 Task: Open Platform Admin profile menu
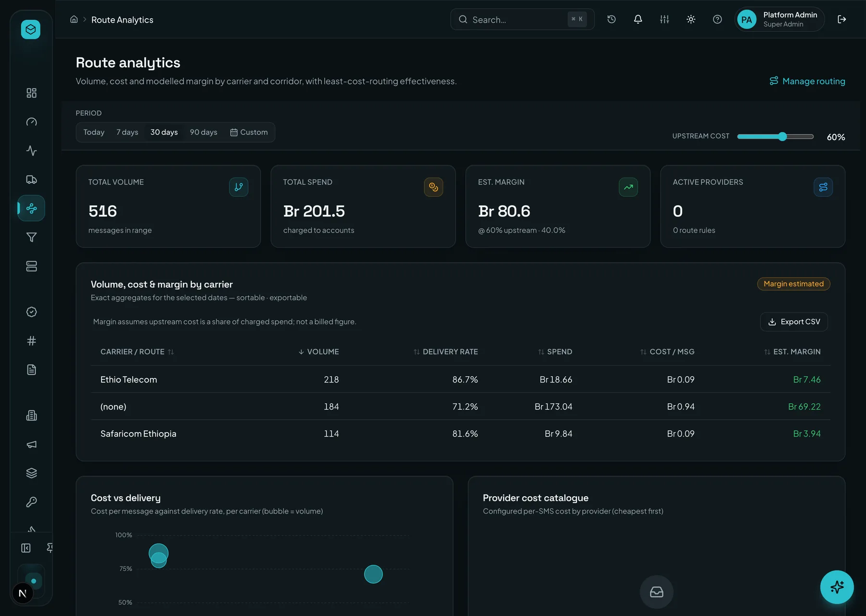click(x=779, y=19)
